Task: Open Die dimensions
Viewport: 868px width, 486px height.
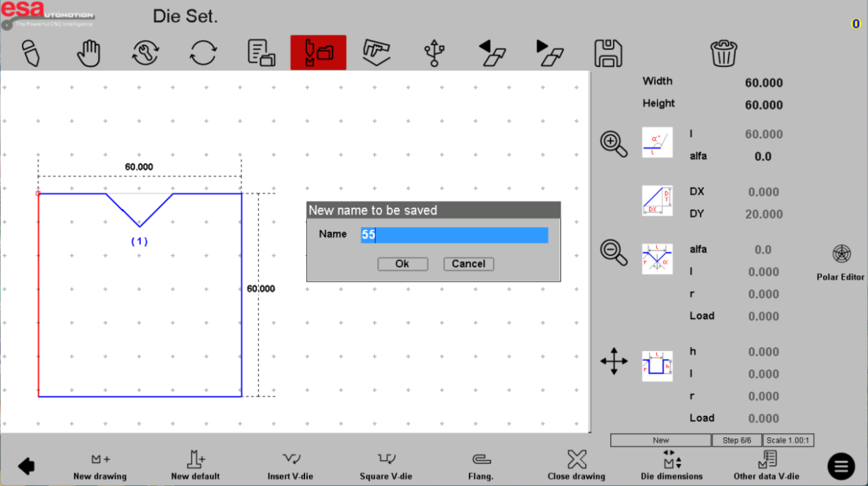Action: (671, 465)
